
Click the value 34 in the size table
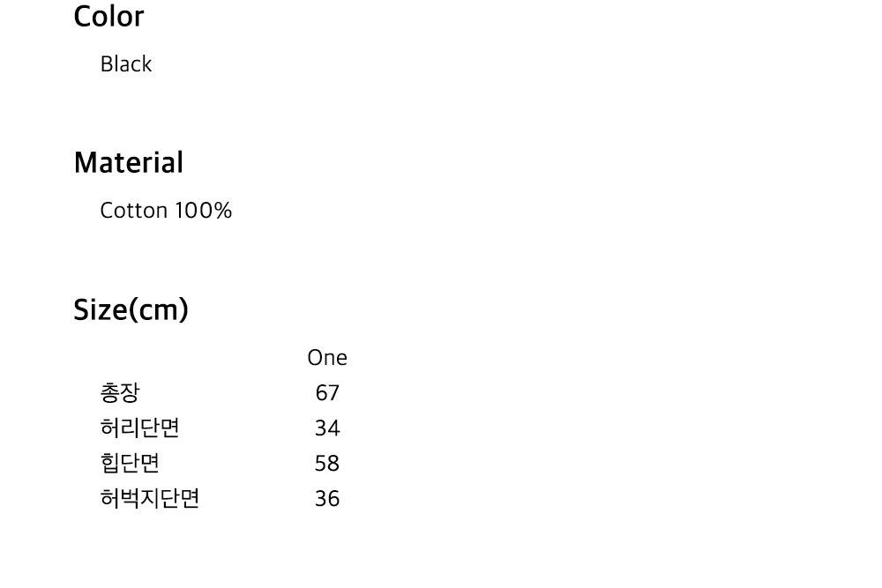point(327,428)
